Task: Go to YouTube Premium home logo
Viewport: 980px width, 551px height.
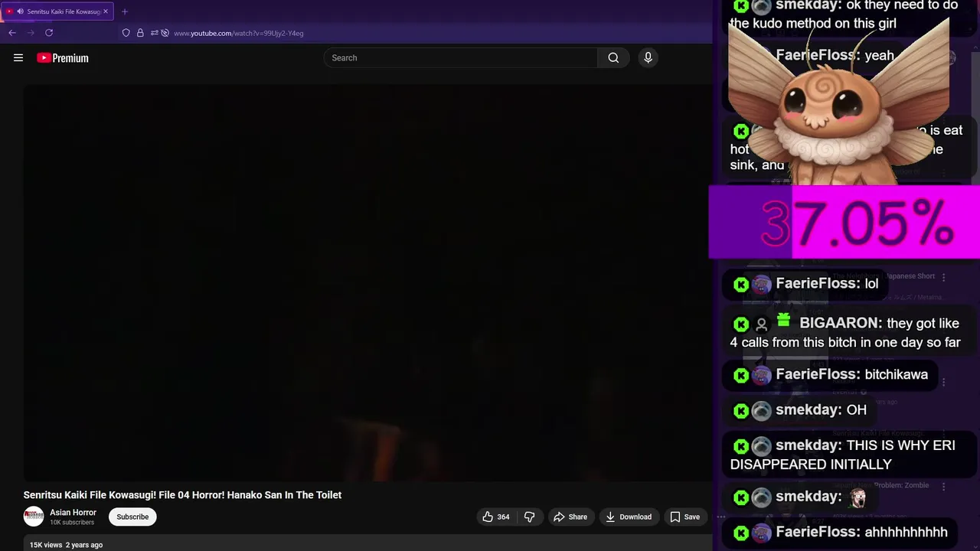Action: tap(63, 58)
